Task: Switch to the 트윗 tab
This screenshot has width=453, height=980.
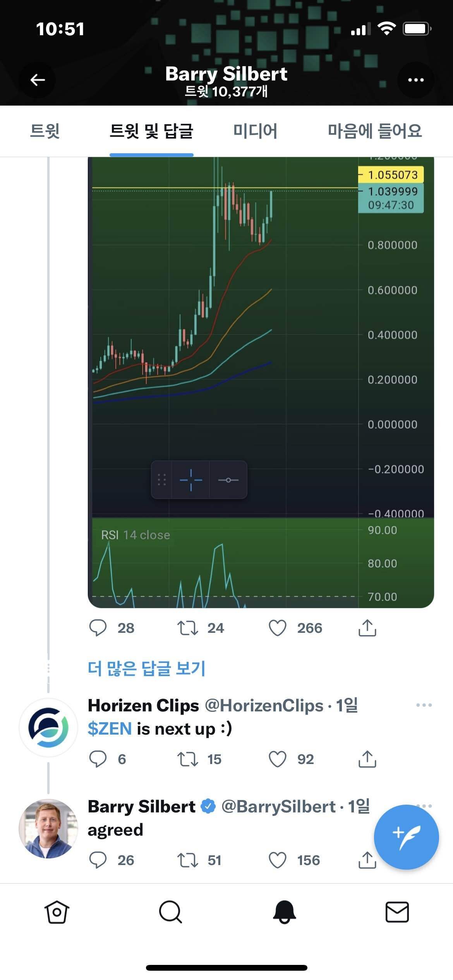Action: pos(45,131)
